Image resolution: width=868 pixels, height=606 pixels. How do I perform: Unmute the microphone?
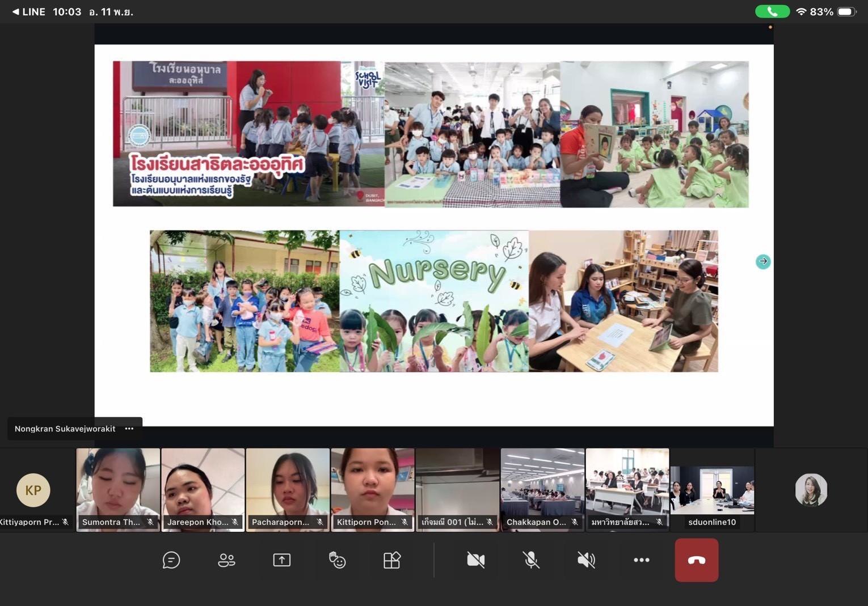tap(531, 560)
